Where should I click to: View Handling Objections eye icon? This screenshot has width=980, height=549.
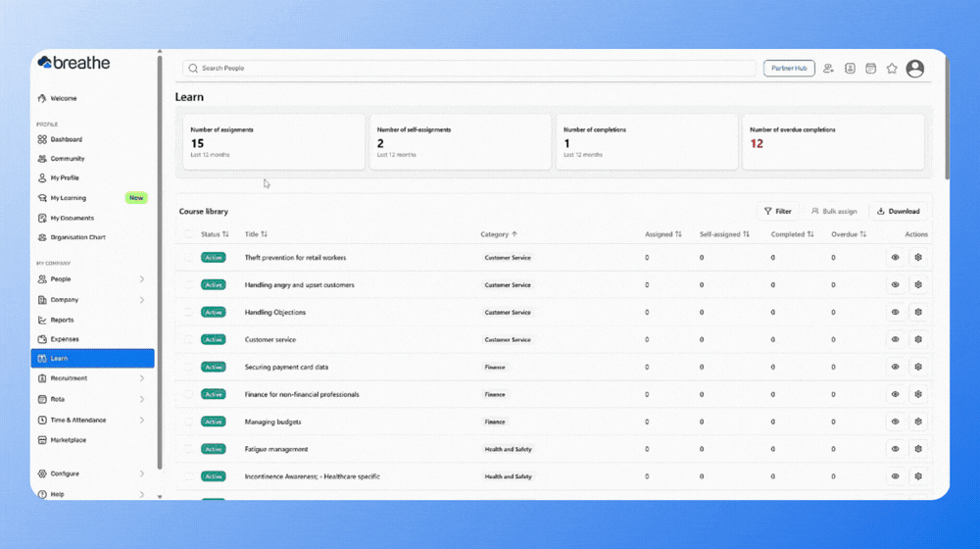point(895,312)
